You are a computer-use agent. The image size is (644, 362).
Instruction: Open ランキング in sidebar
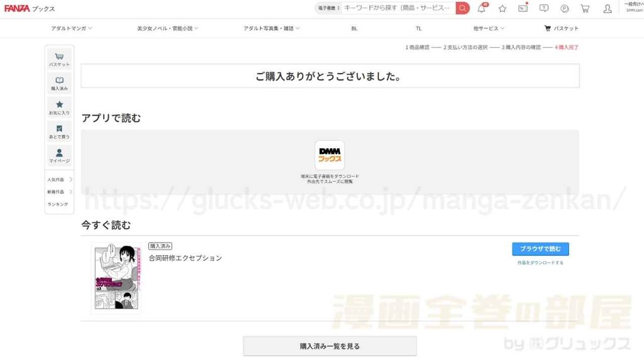point(57,204)
